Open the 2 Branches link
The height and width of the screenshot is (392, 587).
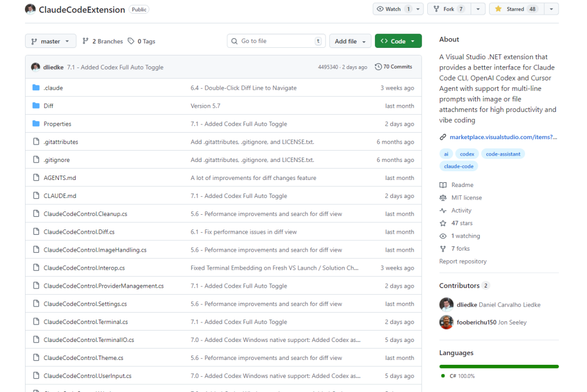103,41
